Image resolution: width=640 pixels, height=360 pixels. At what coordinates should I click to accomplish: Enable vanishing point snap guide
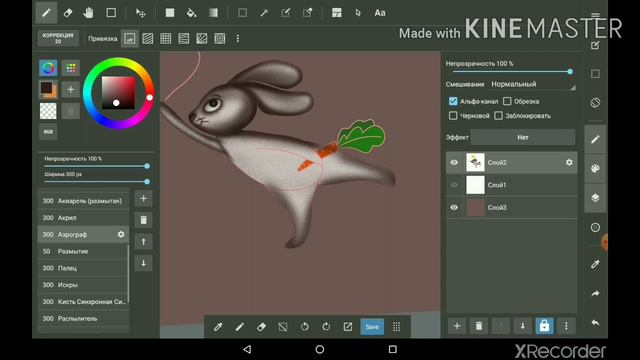pyautogui.click(x=184, y=39)
